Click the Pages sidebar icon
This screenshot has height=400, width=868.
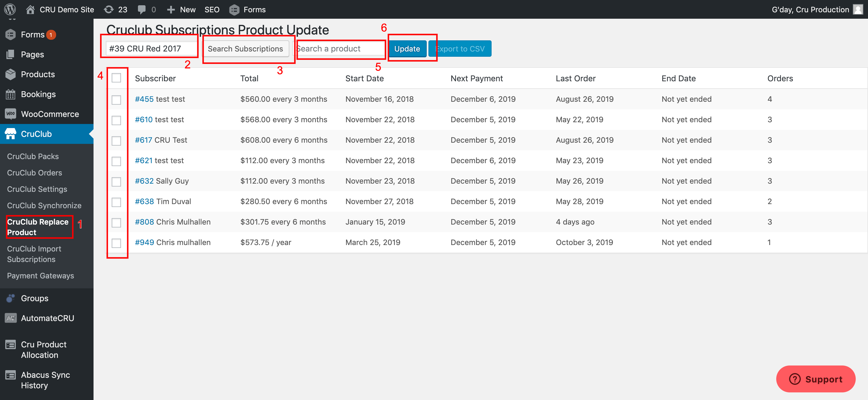(x=11, y=54)
